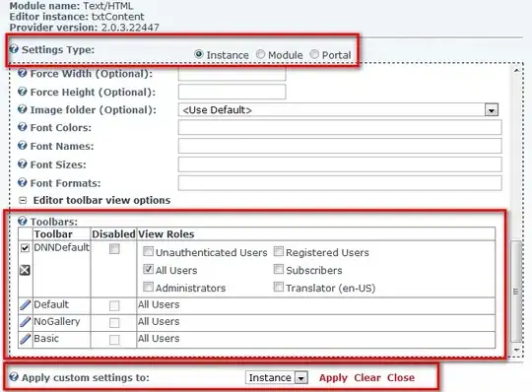Click All Users text in NoGallery row

159,321
